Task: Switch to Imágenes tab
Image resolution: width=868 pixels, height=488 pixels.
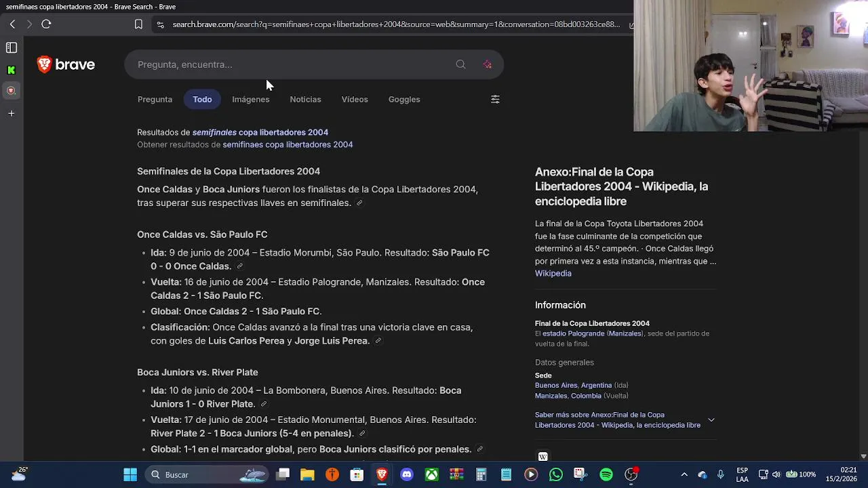Action: [x=251, y=99]
